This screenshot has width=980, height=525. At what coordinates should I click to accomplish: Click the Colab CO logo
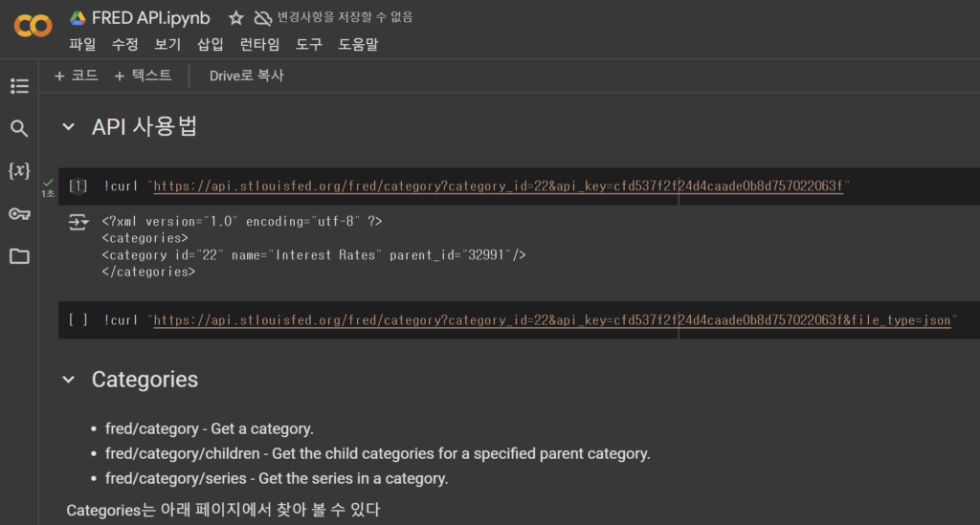(33, 26)
